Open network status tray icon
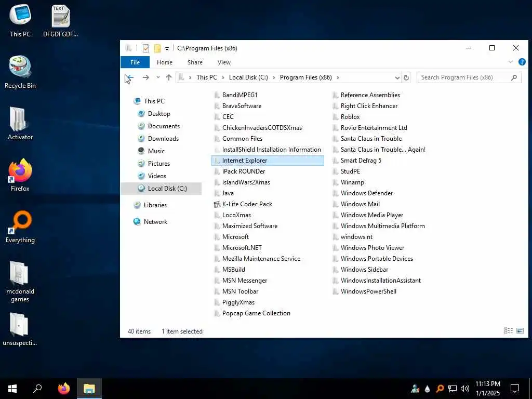This screenshot has width=532, height=399. tap(453, 389)
